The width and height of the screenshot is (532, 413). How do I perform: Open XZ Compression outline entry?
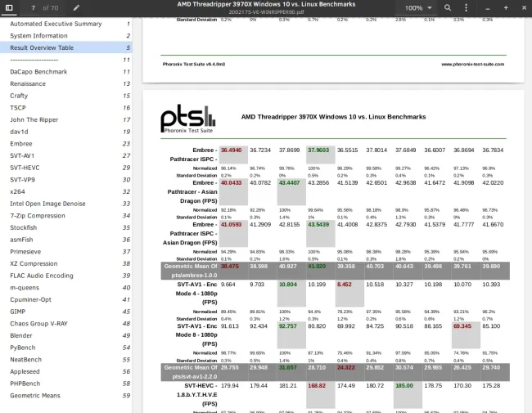tap(65, 263)
